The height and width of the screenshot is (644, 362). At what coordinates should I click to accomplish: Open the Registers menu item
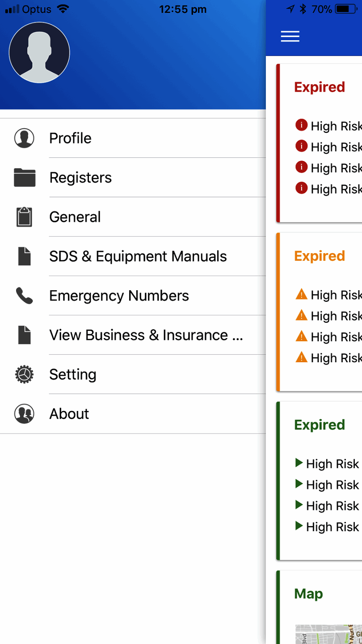(x=80, y=178)
